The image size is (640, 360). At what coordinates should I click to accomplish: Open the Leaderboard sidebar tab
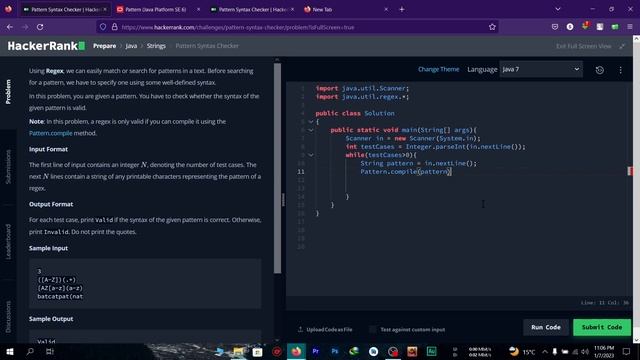pyautogui.click(x=8, y=242)
